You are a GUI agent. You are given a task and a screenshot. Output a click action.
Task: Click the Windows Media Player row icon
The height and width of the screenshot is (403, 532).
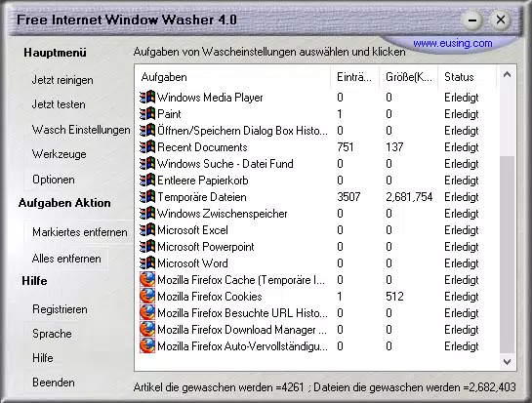147,98
